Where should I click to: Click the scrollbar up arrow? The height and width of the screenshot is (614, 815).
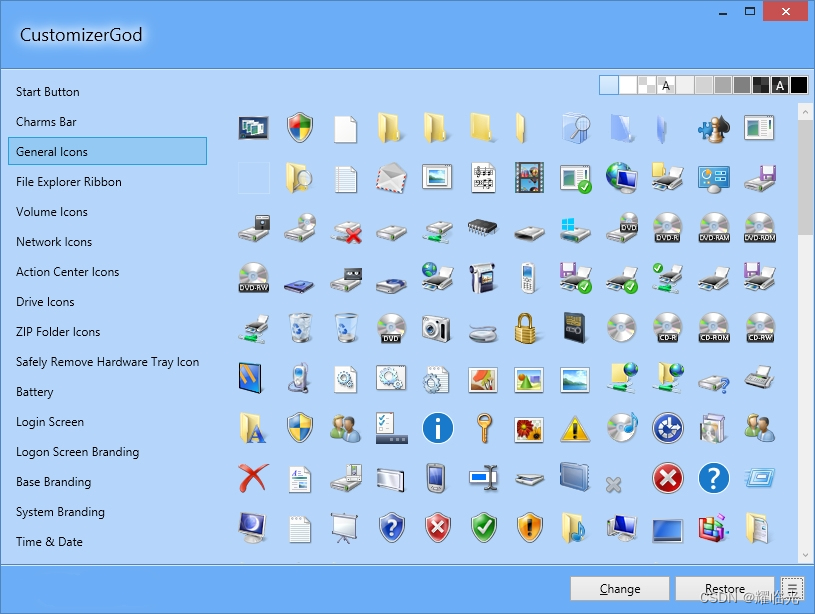tap(805, 111)
